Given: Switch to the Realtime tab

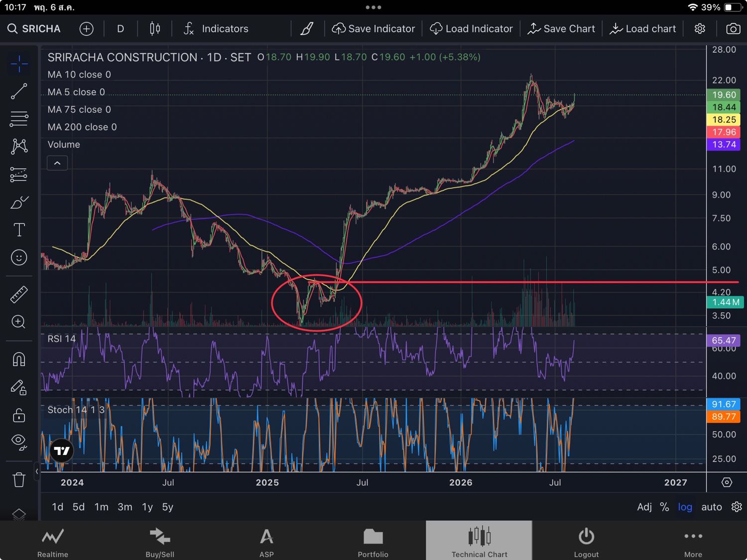Looking at the screenshot, I should pos(53,541).
